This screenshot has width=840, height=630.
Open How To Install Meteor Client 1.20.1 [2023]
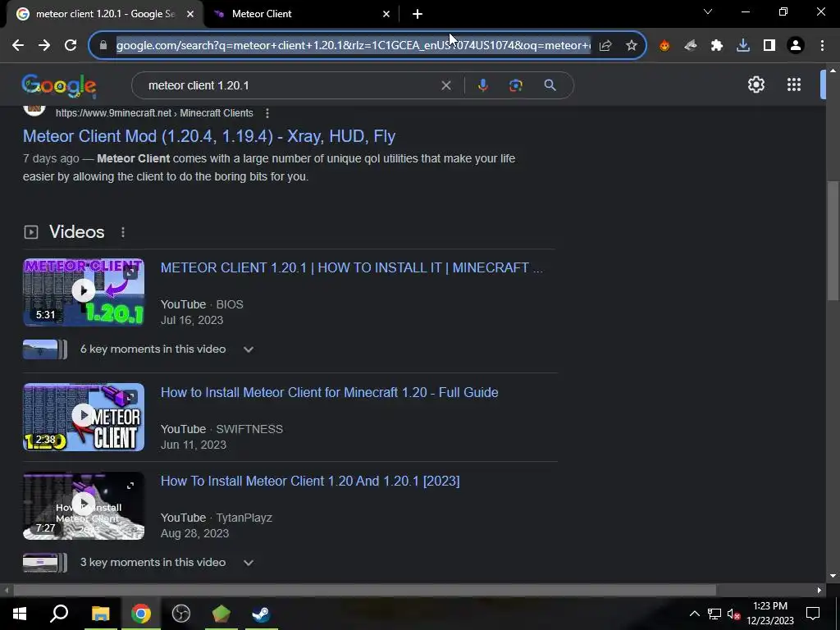310,481
